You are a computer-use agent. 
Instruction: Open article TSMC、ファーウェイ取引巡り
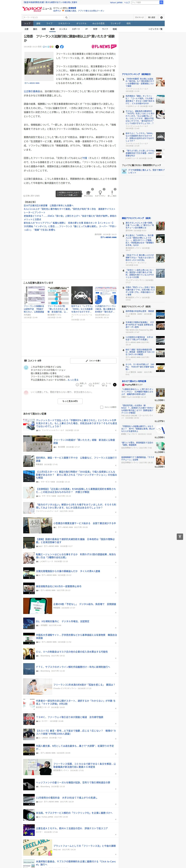[70, 717]
